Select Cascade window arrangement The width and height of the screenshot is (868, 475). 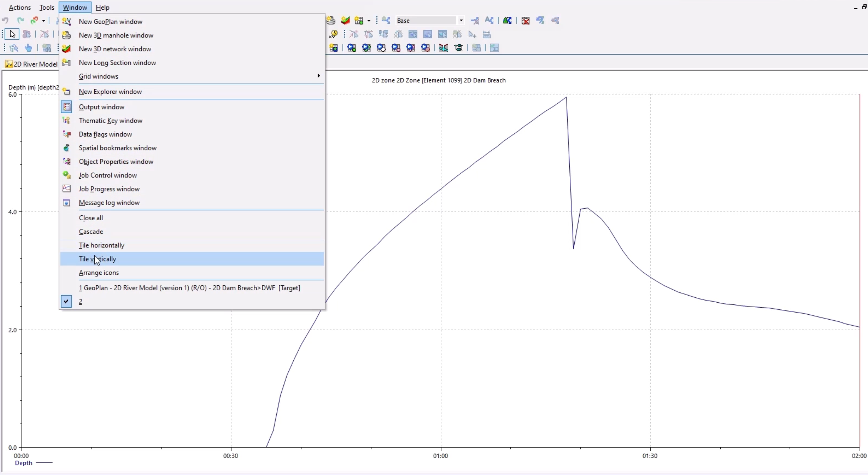pos(91,232)
